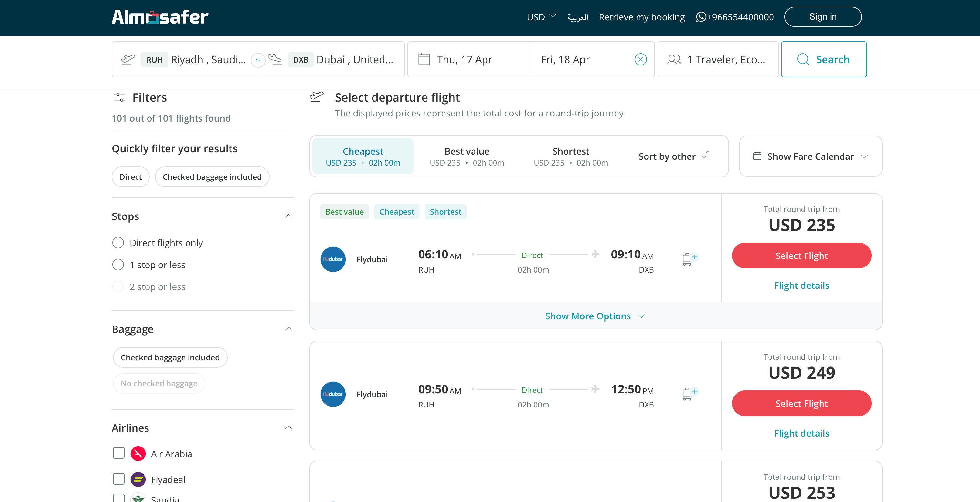Click the WhatsApp phone number icon

(700, 17)
